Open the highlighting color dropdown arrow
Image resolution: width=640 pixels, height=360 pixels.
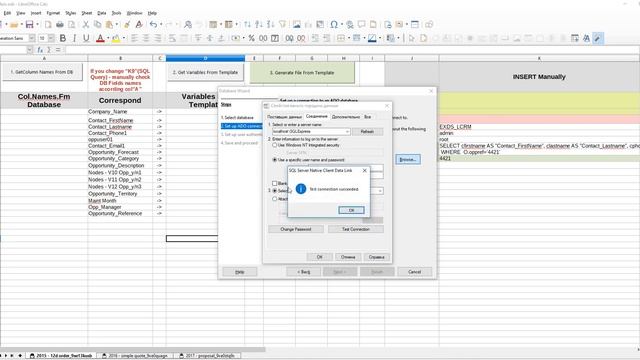tap(124, 38)
